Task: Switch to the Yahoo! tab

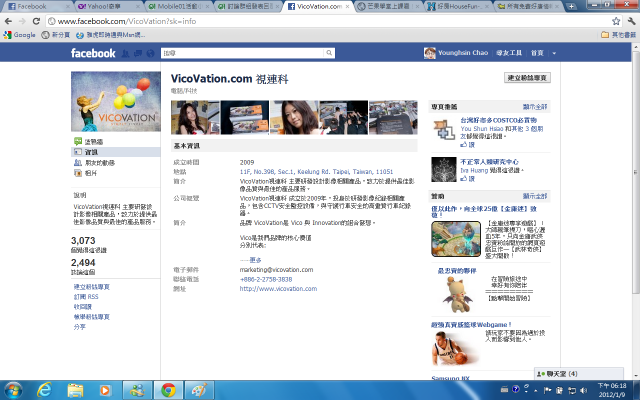Action: tap(108, 7)
